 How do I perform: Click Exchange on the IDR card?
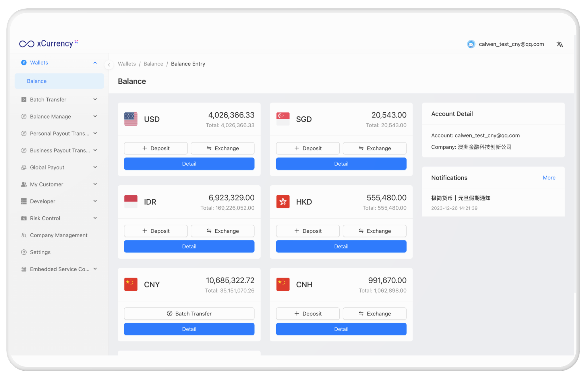point(222,231)
